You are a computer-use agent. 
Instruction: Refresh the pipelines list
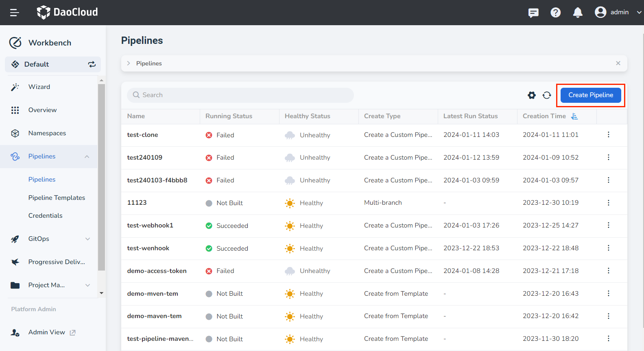pos(547,95)
